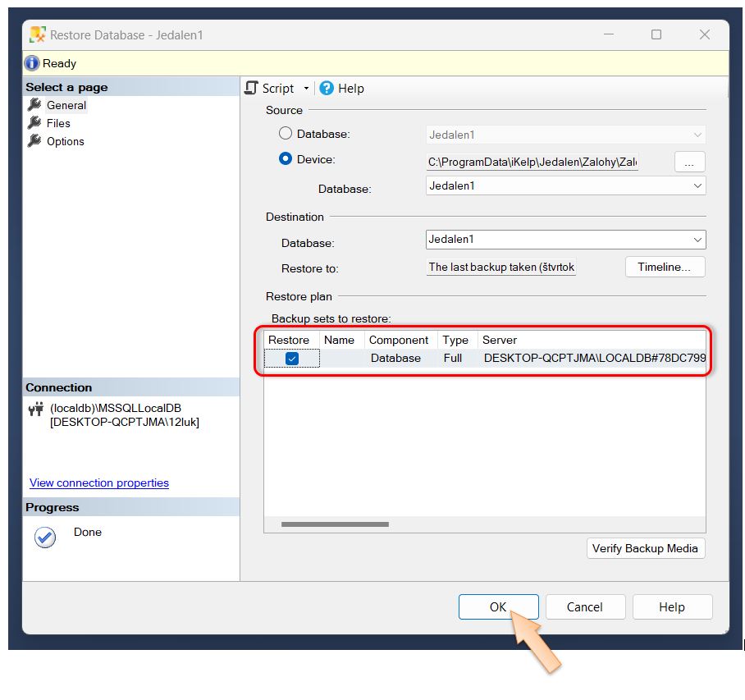Click the connection plug icon
Screen dimensions: 745x700
(35, 409)
